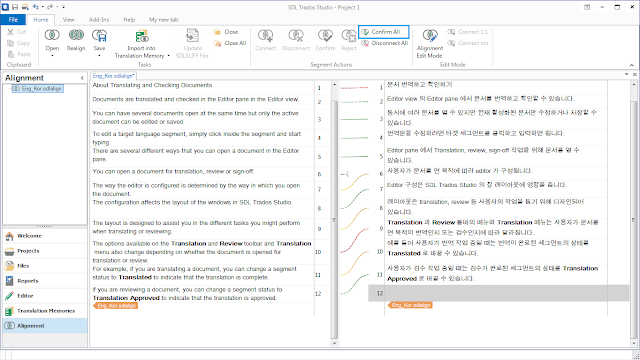The image size is (640, 360).
Task: Click source Eng_Kor.sdlalign orange end tag
Action: tap(116, 306)
